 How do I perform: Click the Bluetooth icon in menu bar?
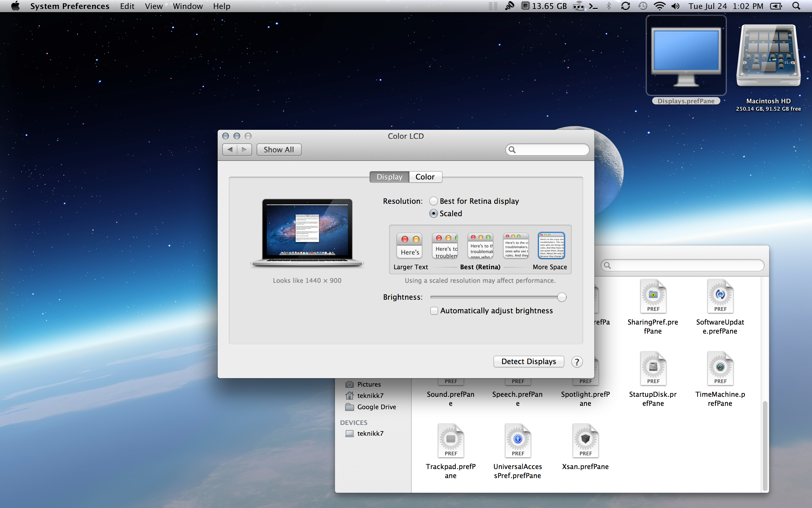(x=609, y=6)
